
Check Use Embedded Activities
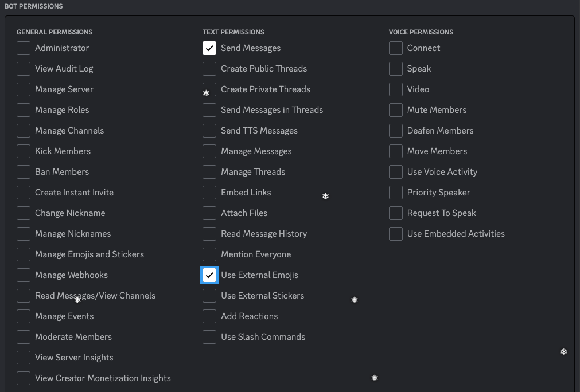point(395,234)
